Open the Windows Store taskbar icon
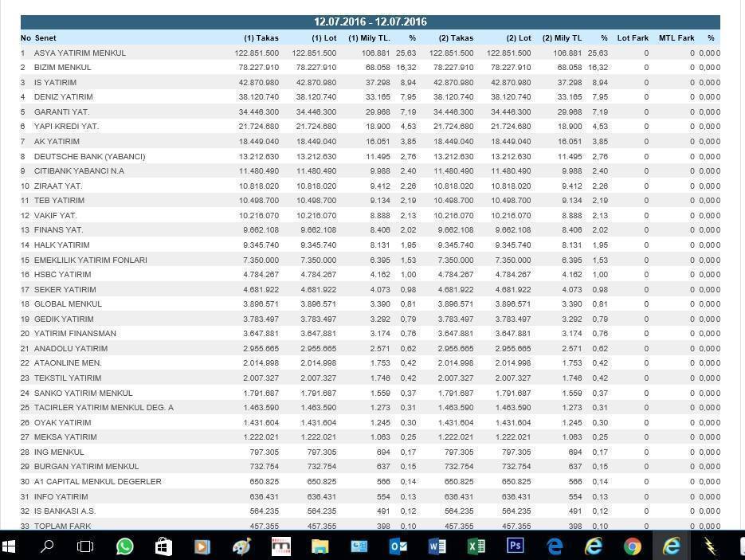Viewport: 745px width, 560px height. click(163, 546)
